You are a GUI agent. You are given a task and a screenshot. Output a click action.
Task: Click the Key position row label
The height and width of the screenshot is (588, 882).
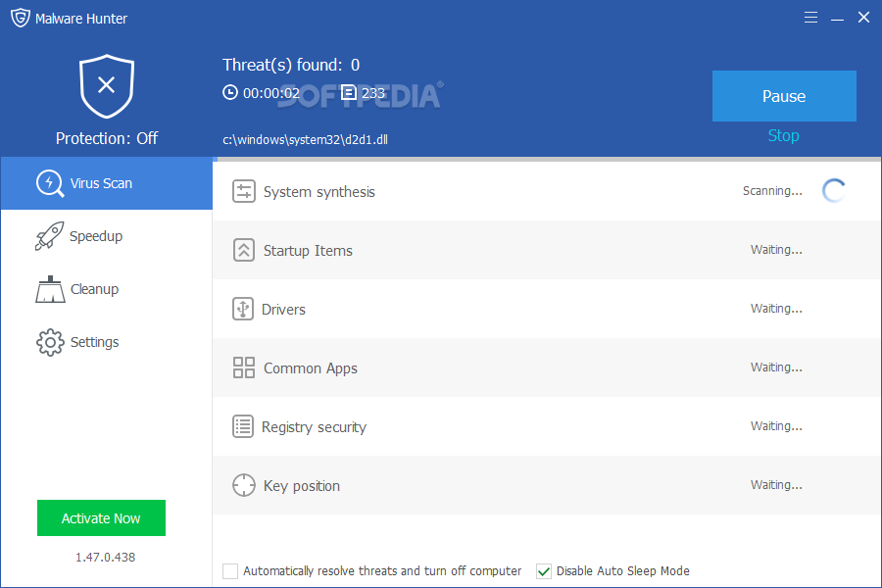[302, 486]
